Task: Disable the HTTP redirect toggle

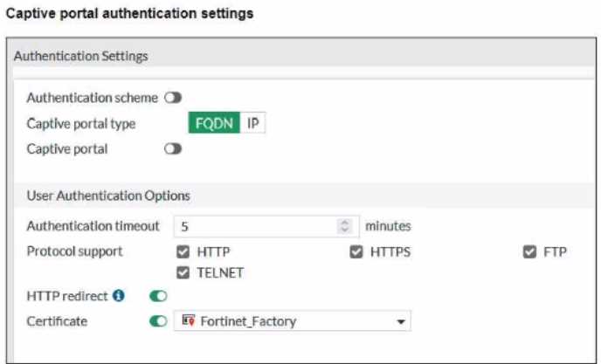Action: (158, 296)
